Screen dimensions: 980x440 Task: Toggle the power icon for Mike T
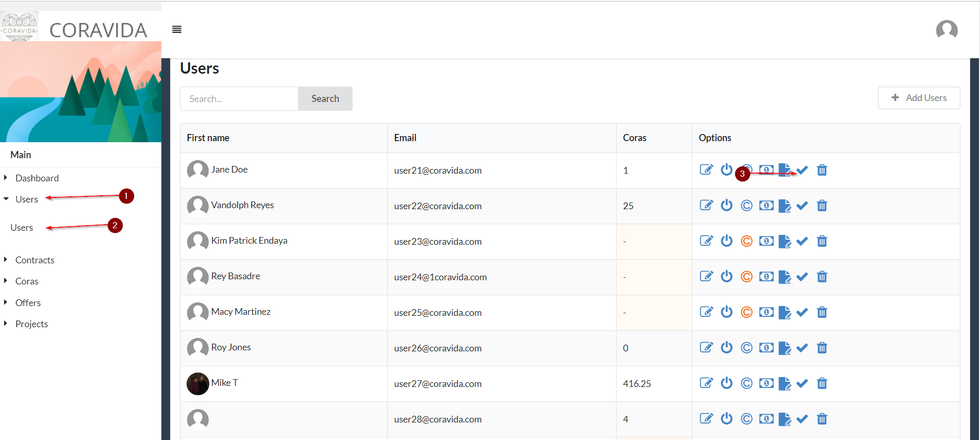pyautogui.click(x=726, y=383)
